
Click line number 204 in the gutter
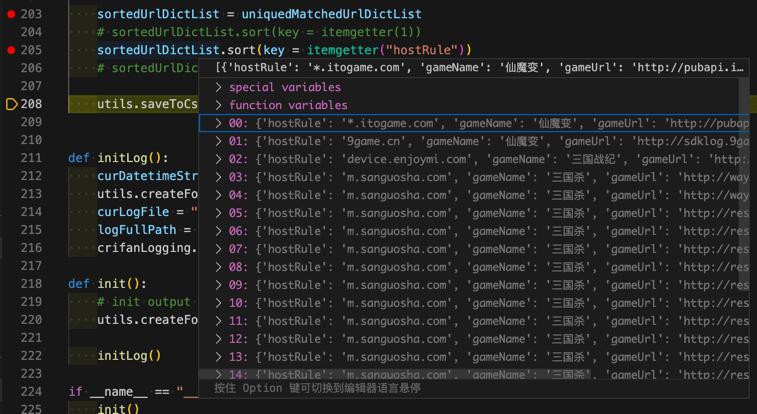[31, 32]
